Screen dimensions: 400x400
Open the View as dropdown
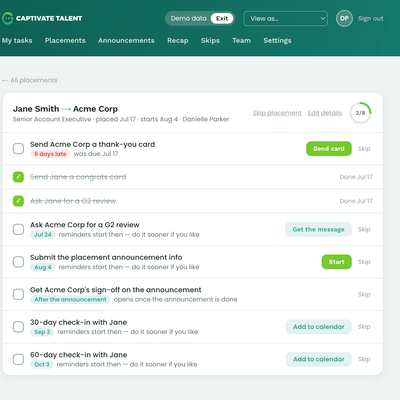point(286,19)
